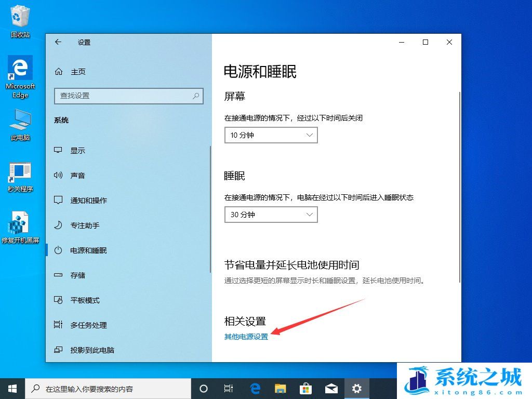Open Microsoft Edge from the taskbar

tap(254, 388)
